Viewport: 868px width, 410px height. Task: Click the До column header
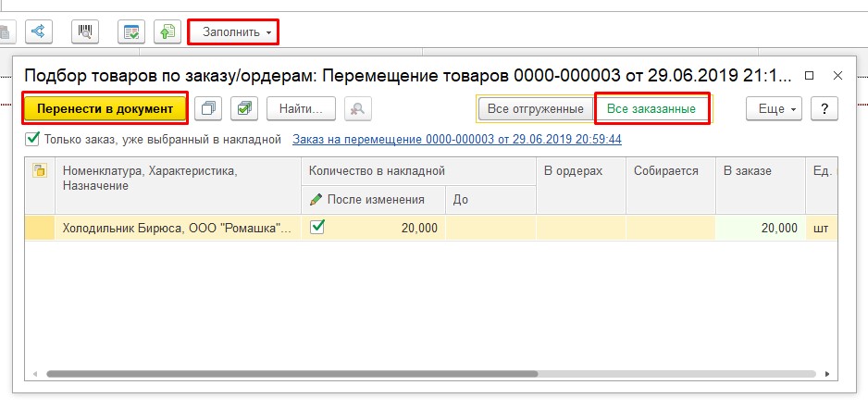pyautogui.click(x=490, y=200)
